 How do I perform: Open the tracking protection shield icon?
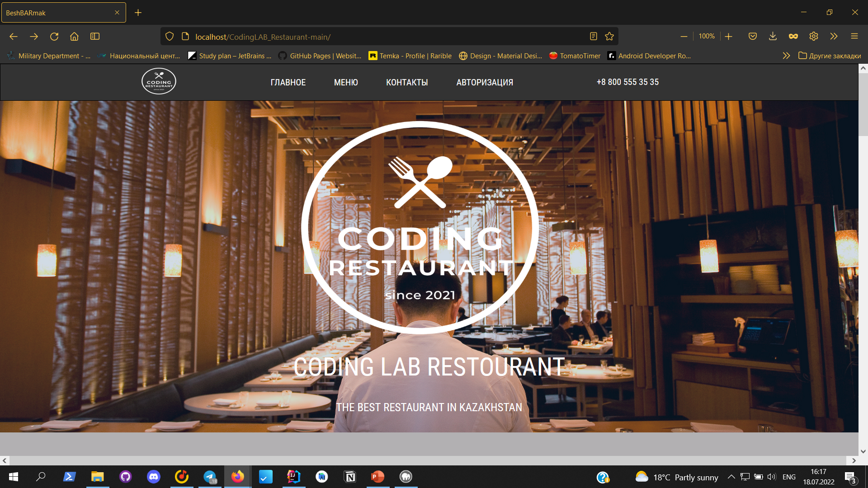[170, 37]
